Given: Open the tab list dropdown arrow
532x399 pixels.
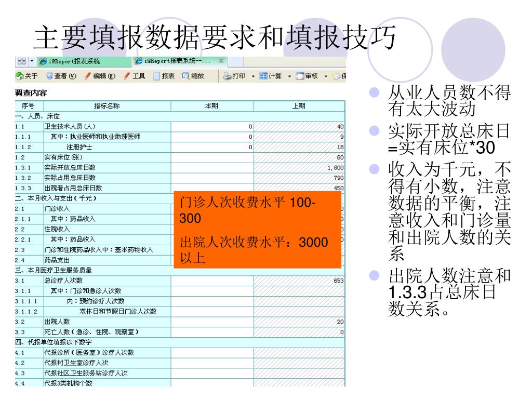Looking at the screenshot, I should [x=32, y=61].
